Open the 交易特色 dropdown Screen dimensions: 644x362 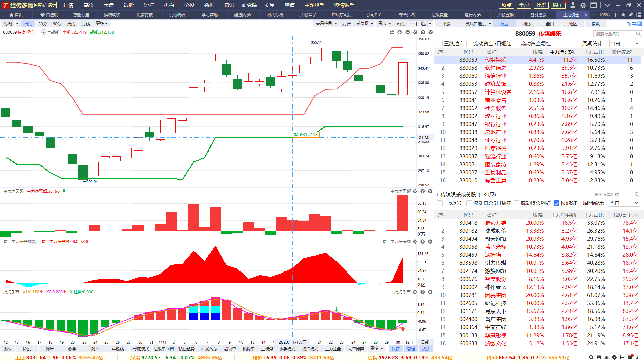pyautogui.click(x=326, y=24)
